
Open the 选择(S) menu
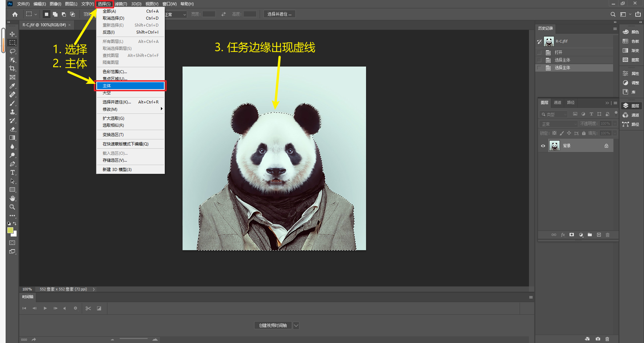coord(104,4)
